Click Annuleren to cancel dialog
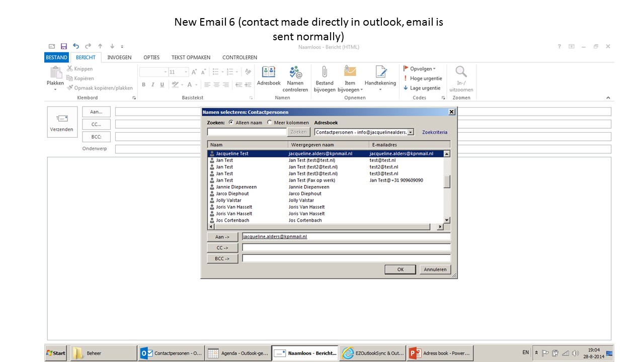The width and height of the screenshot is (644, 362). pos(435,269)
